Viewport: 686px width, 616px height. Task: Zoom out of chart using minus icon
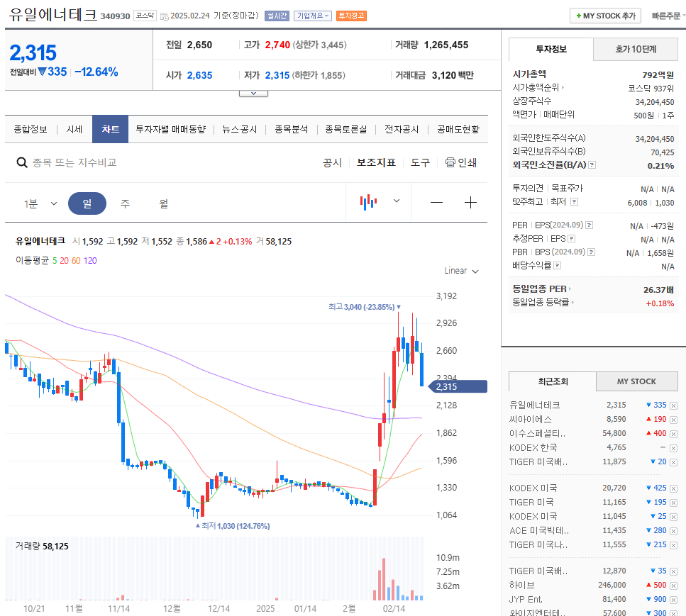[436, 203]
